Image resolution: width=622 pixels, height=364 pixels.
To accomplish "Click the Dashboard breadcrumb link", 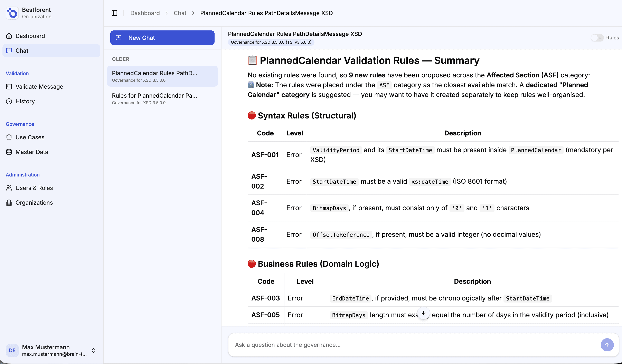I will pos(145,13).
